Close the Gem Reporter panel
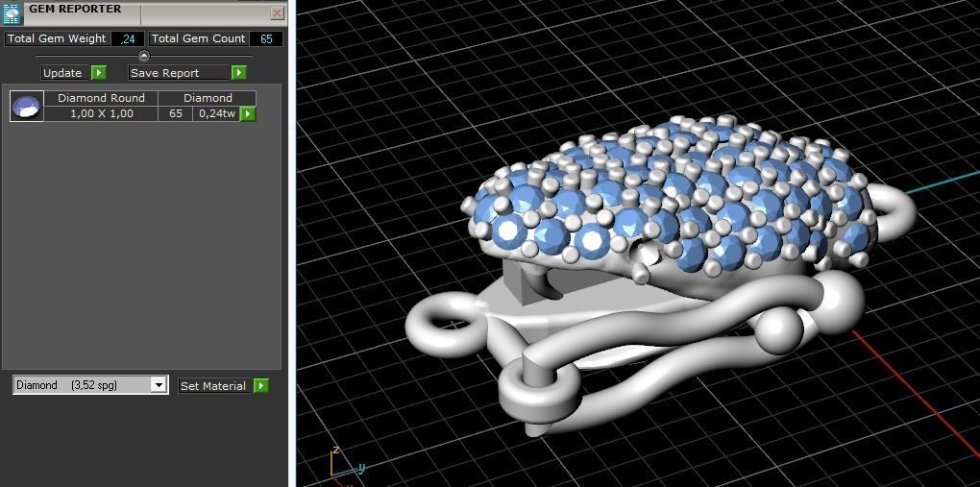This screenshot has height=487, width=980. click(277, 13)
